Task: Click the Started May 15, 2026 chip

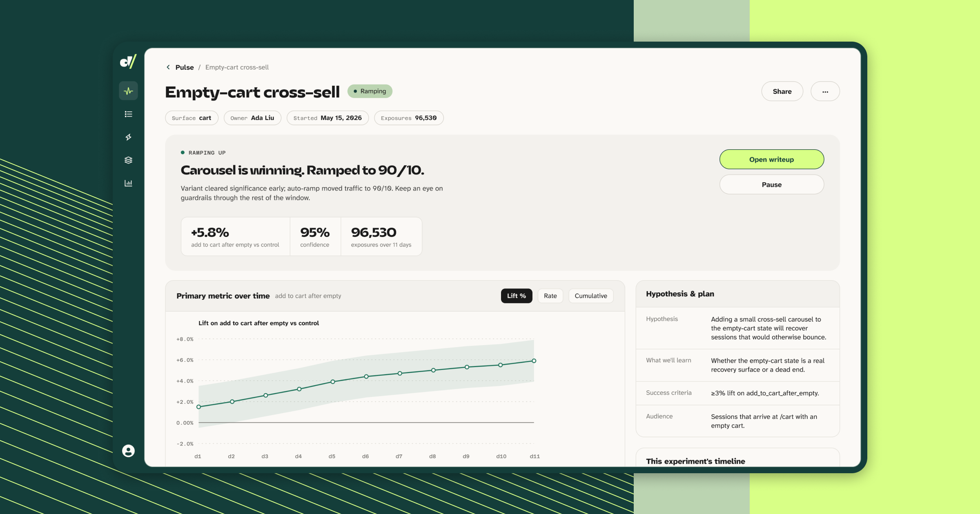Action: click(x=327, y=118)
